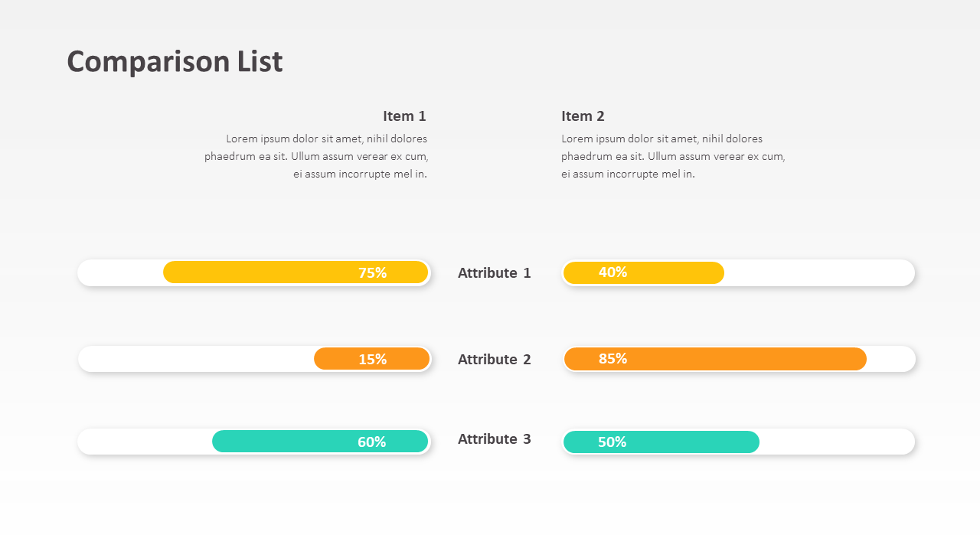Click the "Comparison List" slide title
980x551 pixels.
click(x=175, y=62)
